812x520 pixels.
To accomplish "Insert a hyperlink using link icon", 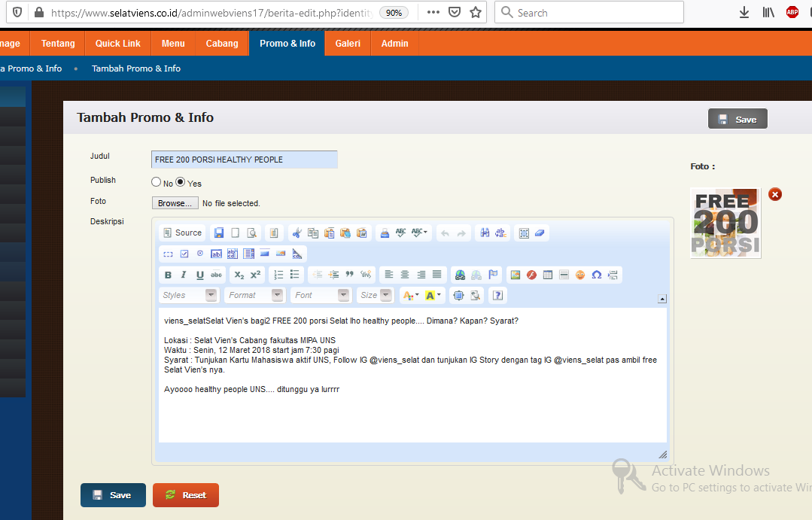I will pos(459,275).
